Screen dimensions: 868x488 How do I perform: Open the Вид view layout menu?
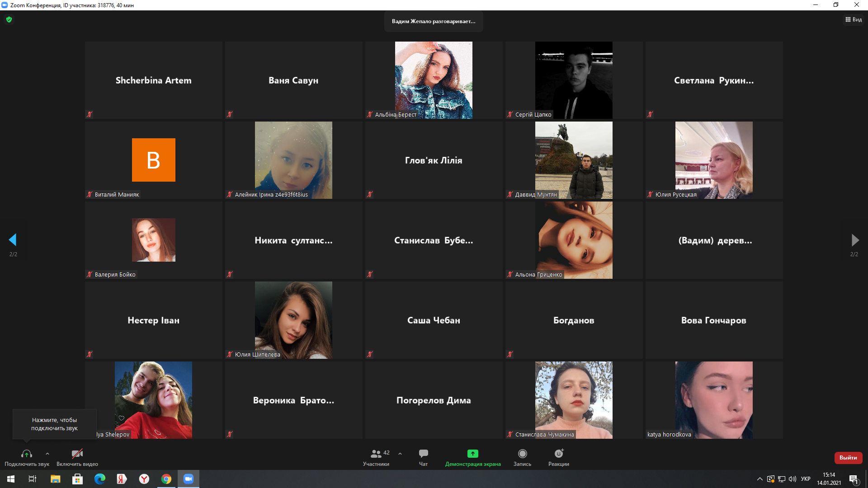854,19
